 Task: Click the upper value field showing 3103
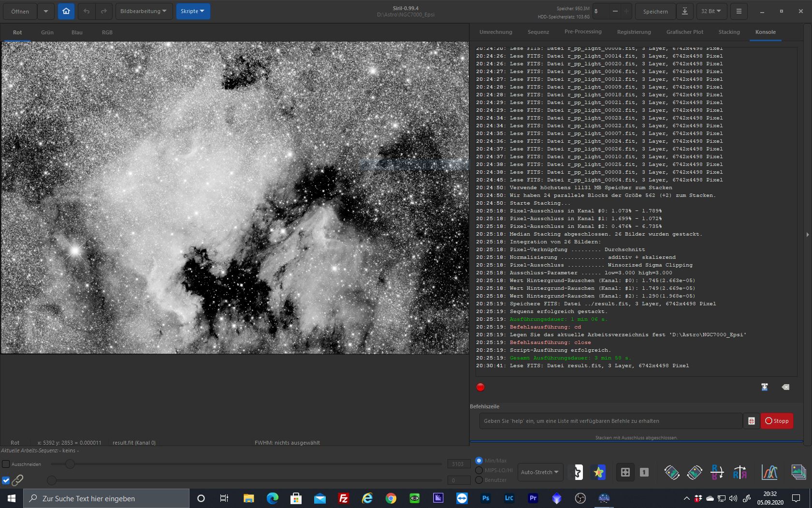click(458, 464)
